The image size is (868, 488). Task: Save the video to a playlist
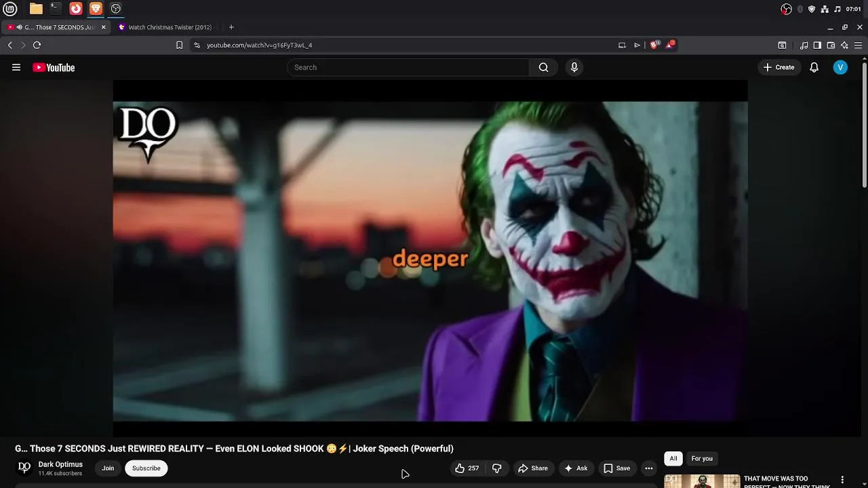pos(617,468)
